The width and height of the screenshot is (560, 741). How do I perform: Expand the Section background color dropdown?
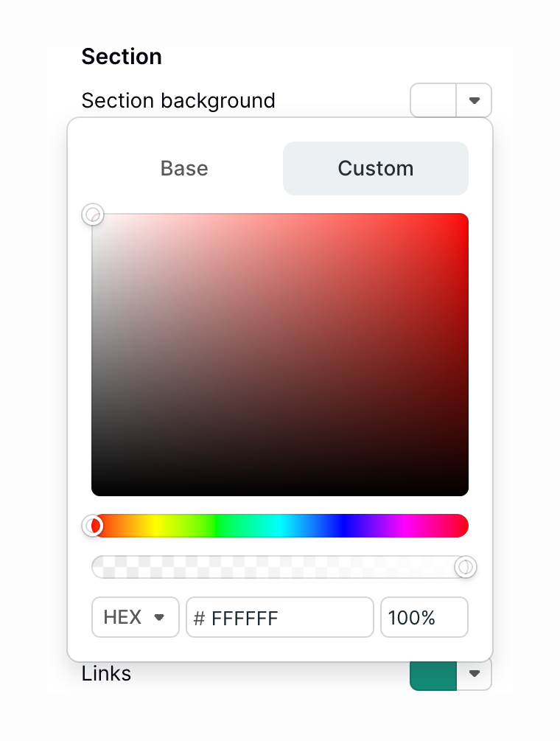coord(475,100)
